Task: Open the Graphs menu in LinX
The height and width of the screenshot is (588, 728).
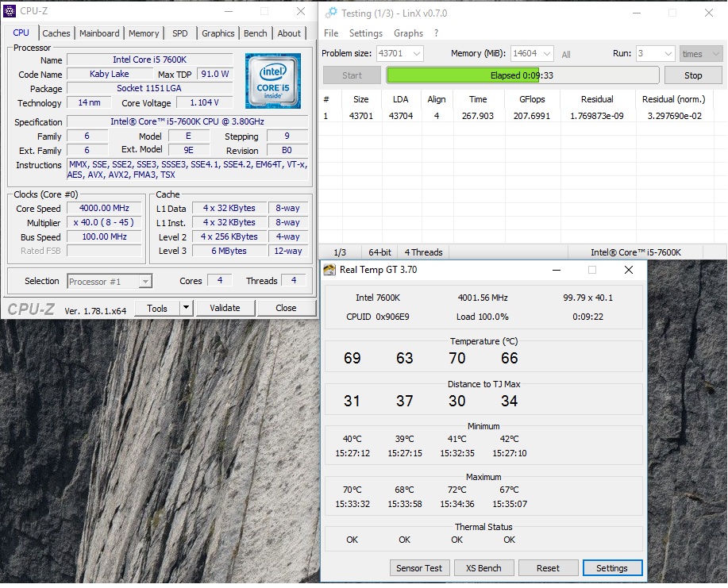Action: coord(409,33)
